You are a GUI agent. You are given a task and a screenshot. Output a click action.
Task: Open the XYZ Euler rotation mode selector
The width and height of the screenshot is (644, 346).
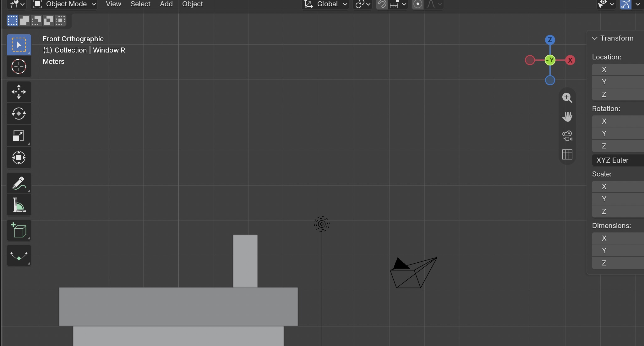618,160
